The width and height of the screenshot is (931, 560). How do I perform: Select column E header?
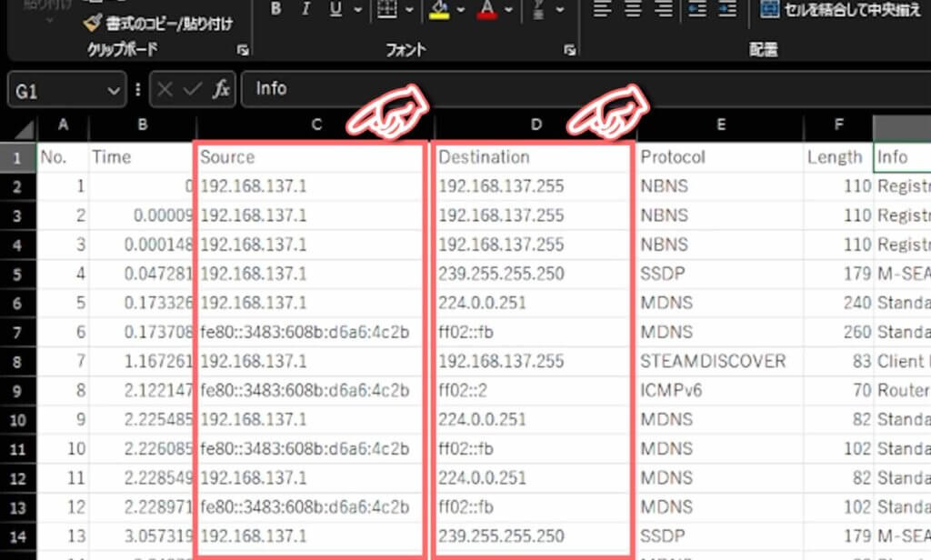720,125
